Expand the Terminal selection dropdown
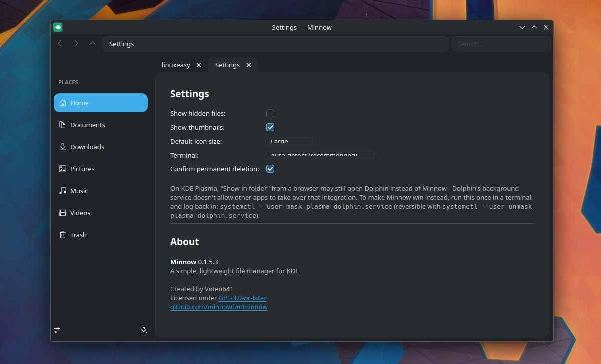This screenshot has height=364, width=601. pyautogui.click(x=320, y=155)
